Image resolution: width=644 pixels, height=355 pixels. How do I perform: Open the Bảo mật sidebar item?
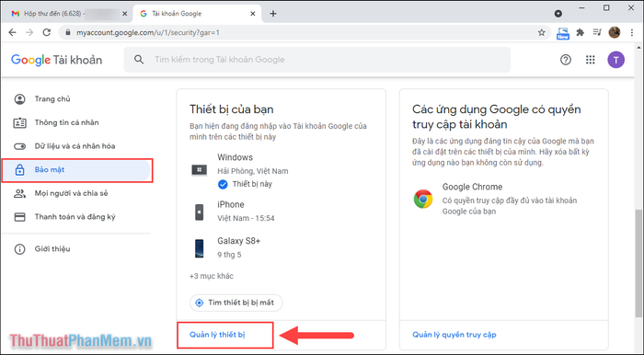pyautogui.click(x=76, y=170)
